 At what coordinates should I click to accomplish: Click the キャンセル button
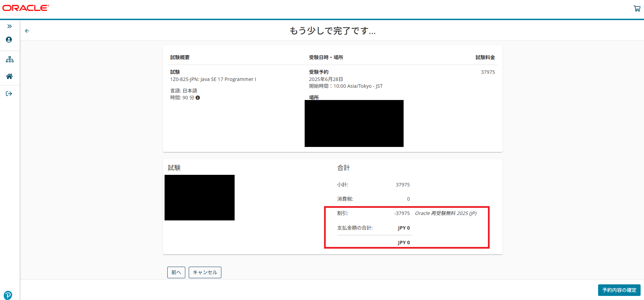(x=205, y=272)
